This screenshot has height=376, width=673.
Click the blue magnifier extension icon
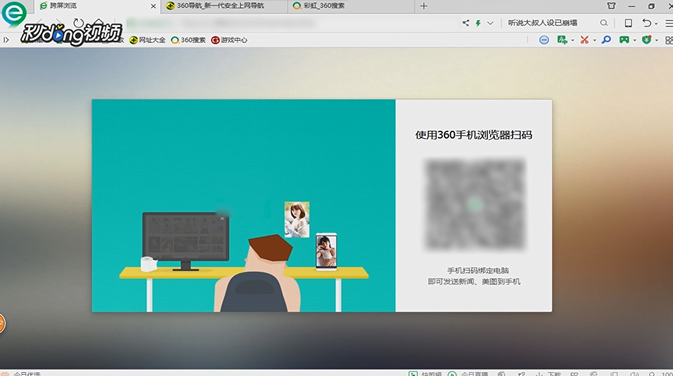(606, 40)
